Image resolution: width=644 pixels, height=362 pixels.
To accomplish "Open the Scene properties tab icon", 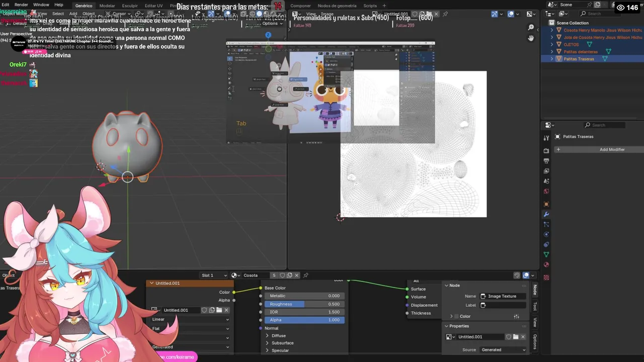I will coord(546,181).
